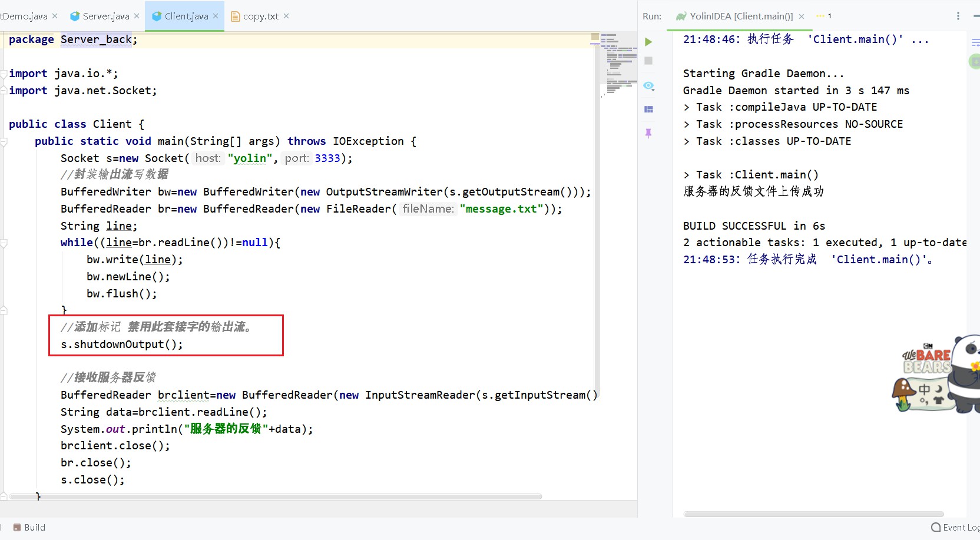Viewport: 980px width, 540px height.
Task: Click the "message.txt" string literal
Action: (501, 209)
